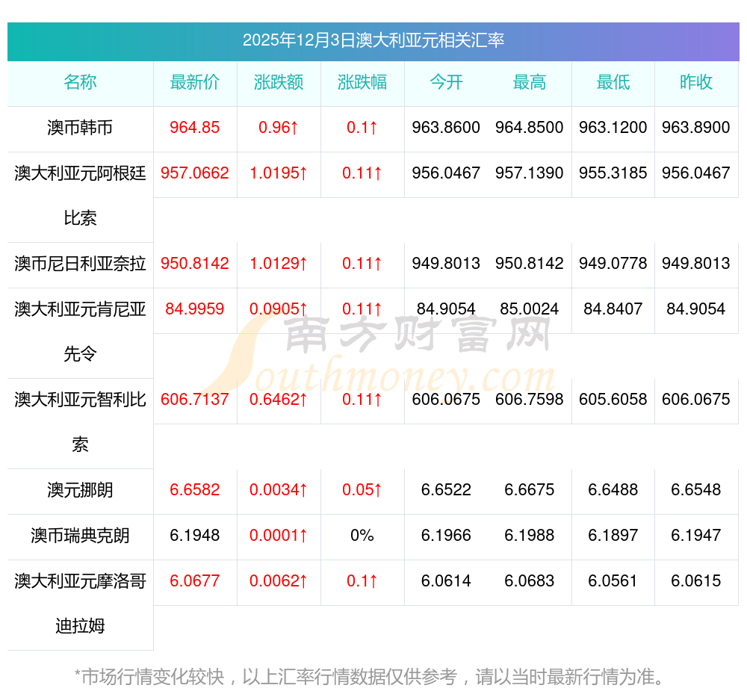Click the market disclaimer footnote text
Viewport: 747px width, 700px height.
pos(369,677)
